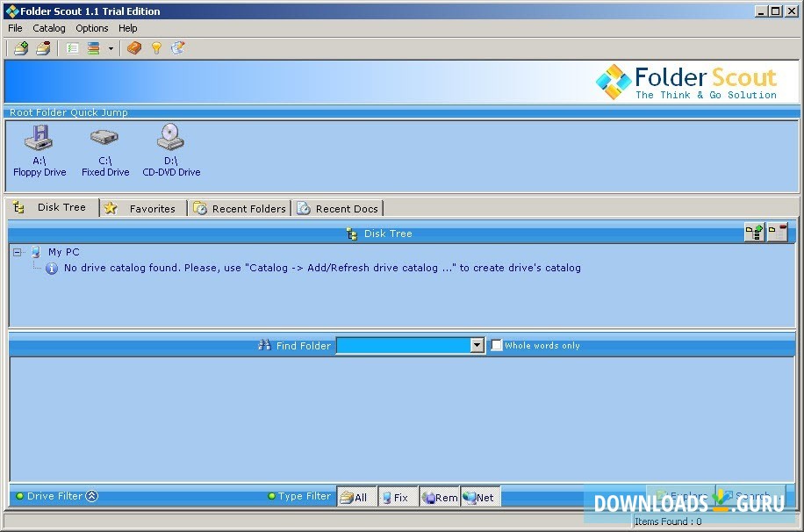Jump to the A:\ Floppy Drive
Image resolution: width=804 pixels, height=532 pixels.
coord(39,150)
